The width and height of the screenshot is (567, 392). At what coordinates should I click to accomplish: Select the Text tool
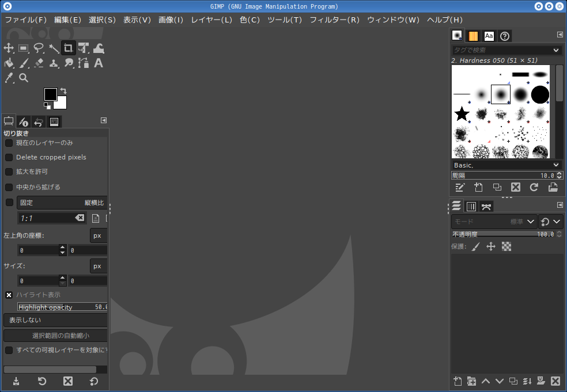point(99,63)
